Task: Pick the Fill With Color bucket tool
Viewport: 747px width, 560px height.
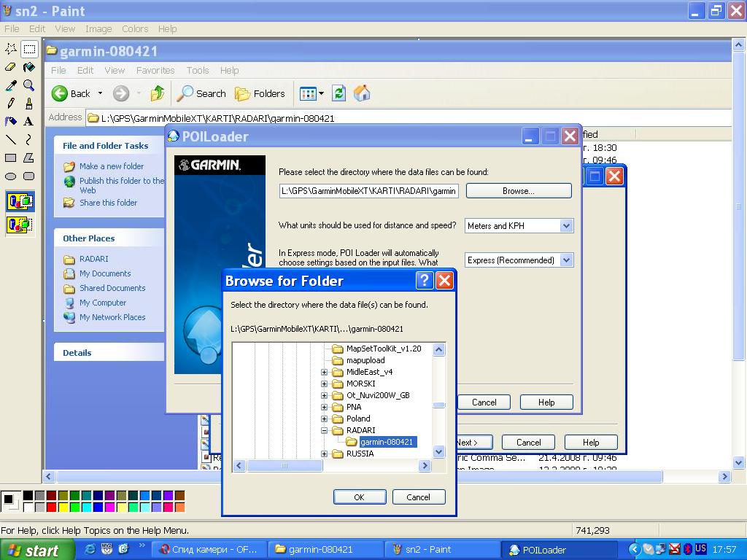Action: 28,68
